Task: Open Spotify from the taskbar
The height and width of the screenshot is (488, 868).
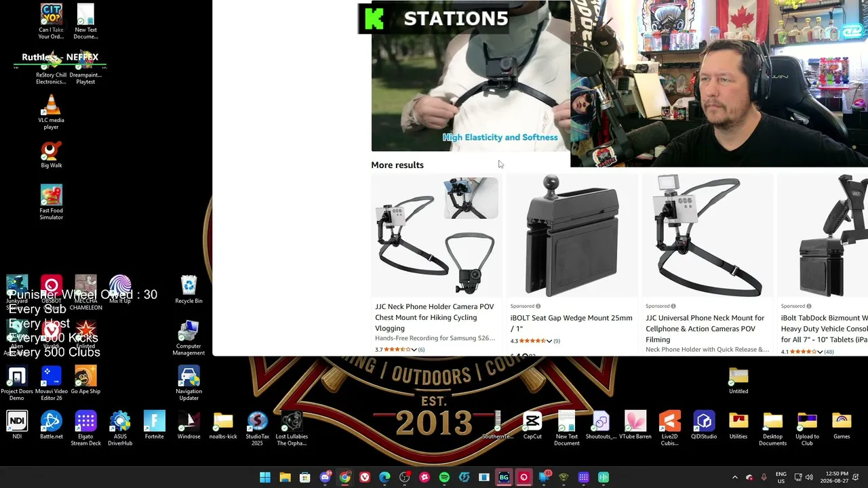Action: (x=444, y=477)
